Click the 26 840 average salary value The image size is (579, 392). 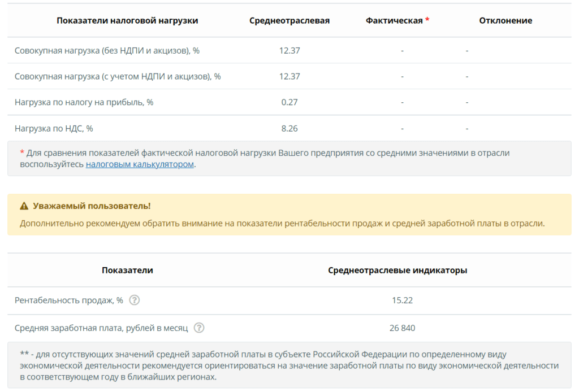click(x=402, y=328)
